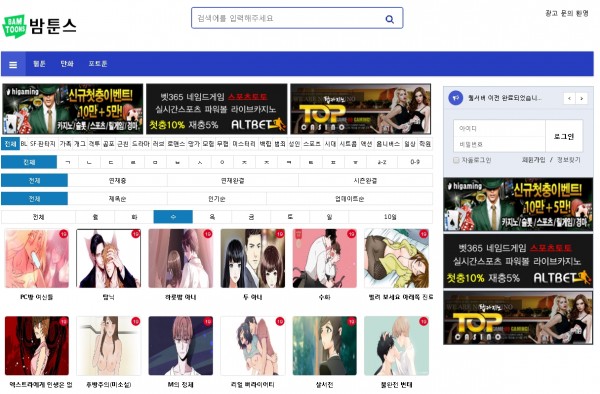Click higaming banner above genre tabs
The image size is (600, 394).
73,109
